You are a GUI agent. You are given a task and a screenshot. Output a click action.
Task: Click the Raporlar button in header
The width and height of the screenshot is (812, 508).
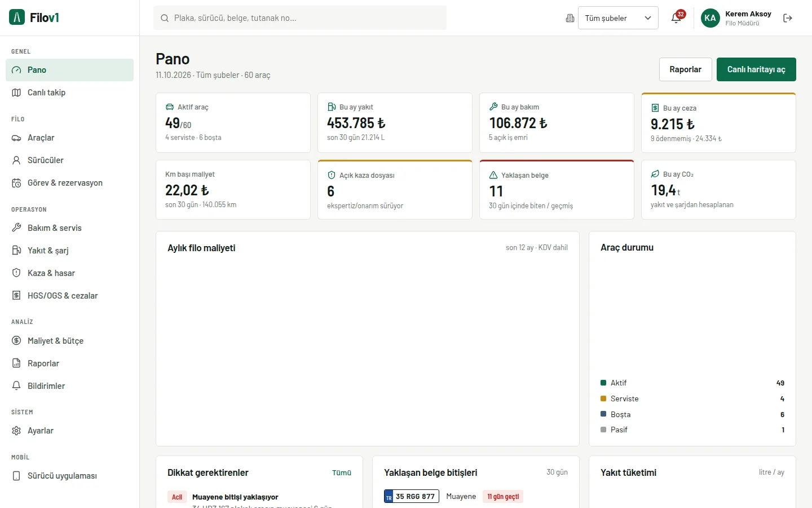coord(686,69)
